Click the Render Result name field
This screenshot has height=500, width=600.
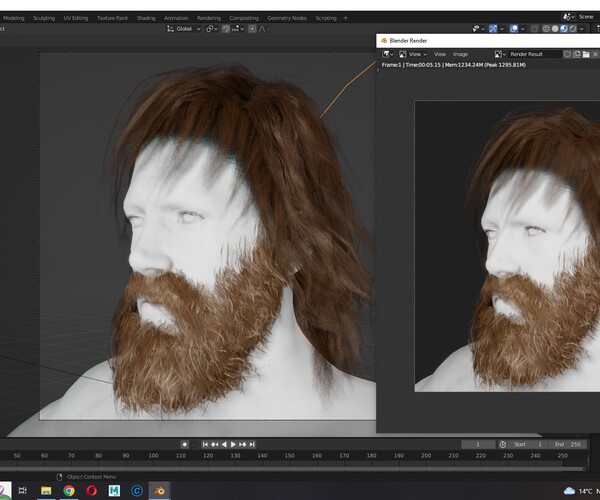[535, 54]
